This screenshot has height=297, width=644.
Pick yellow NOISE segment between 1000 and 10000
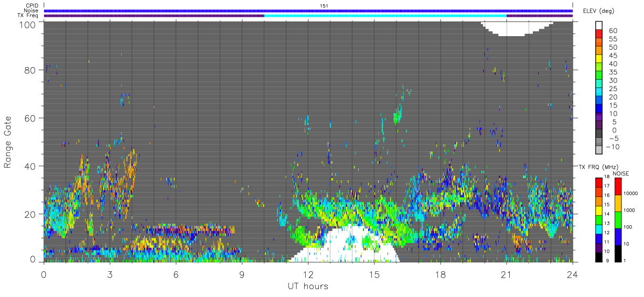(618, 203)
